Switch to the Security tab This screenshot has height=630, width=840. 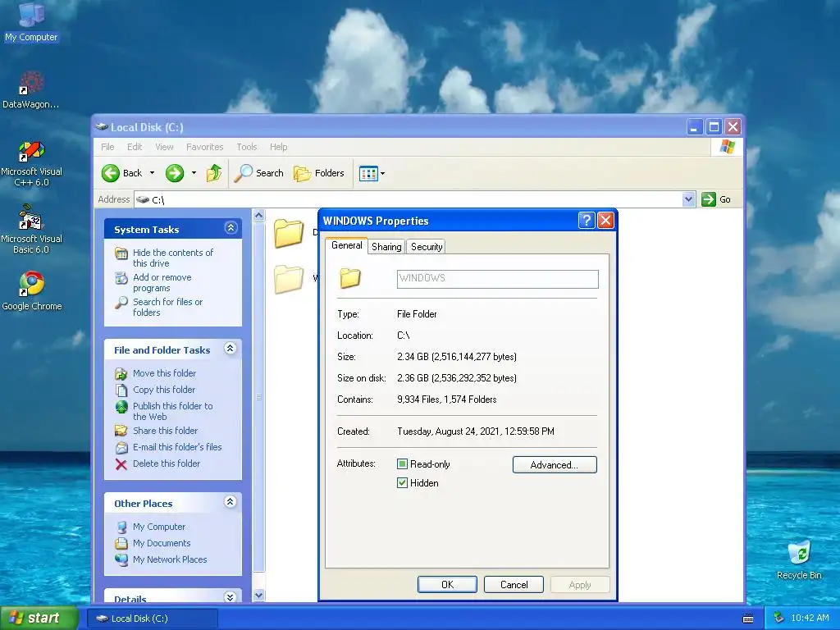427,246
